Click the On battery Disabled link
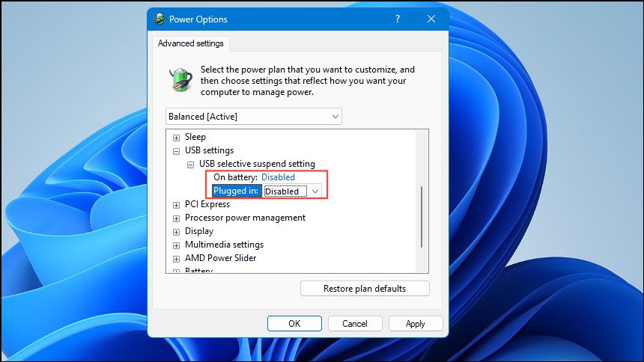 278,177
